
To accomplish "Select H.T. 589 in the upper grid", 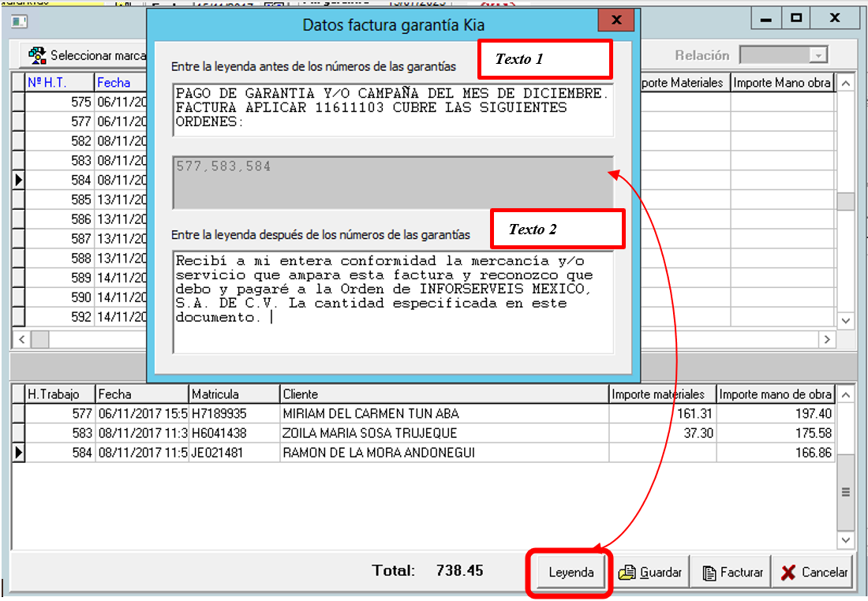I will (80, 278).
